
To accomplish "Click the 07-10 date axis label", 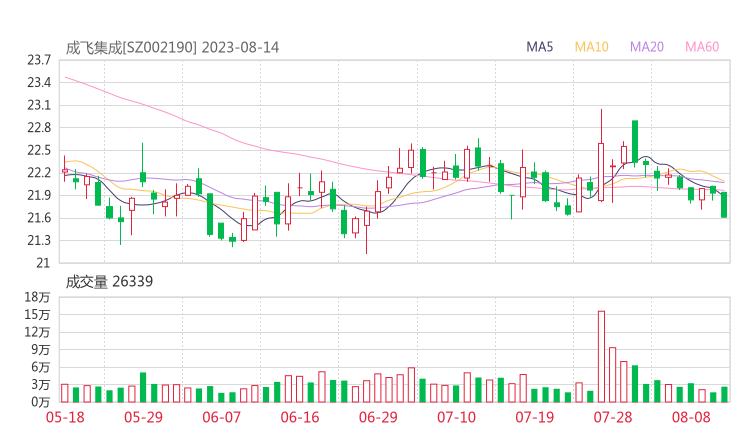I will coord(456,417).
